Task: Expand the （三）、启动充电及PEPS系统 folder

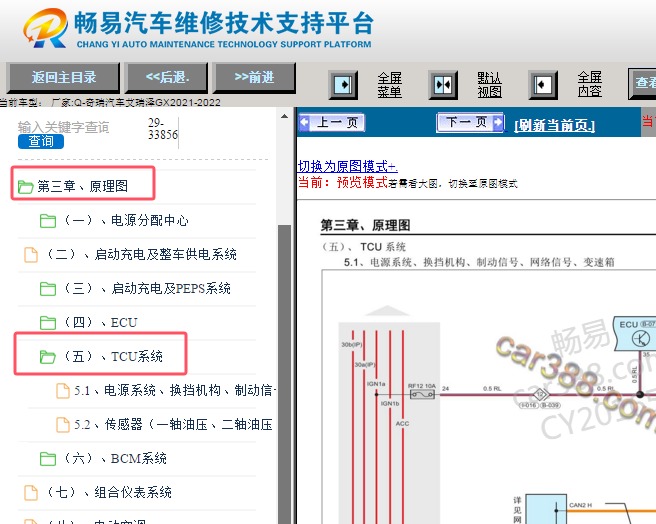Action: tap(147, 288)
